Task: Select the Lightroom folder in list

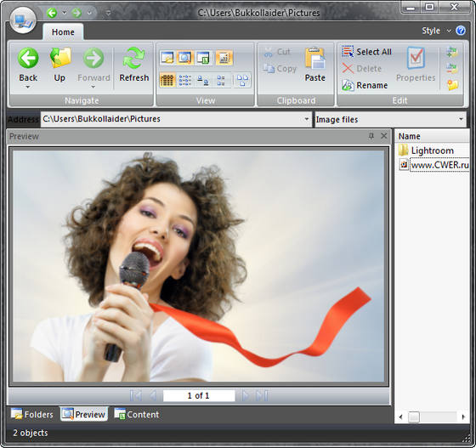Action: click(x=432, y=150)
